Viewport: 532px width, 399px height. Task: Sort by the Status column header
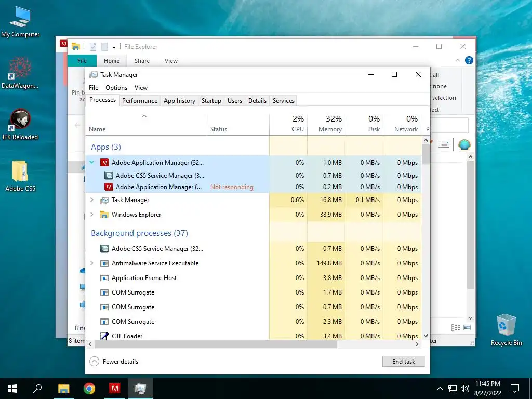238,124
